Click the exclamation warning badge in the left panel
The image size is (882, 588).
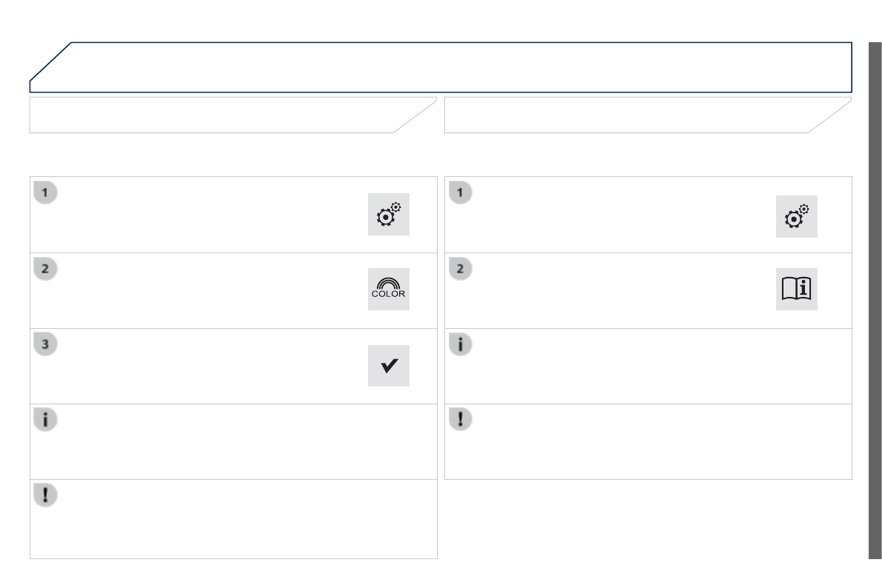[46, 495]
